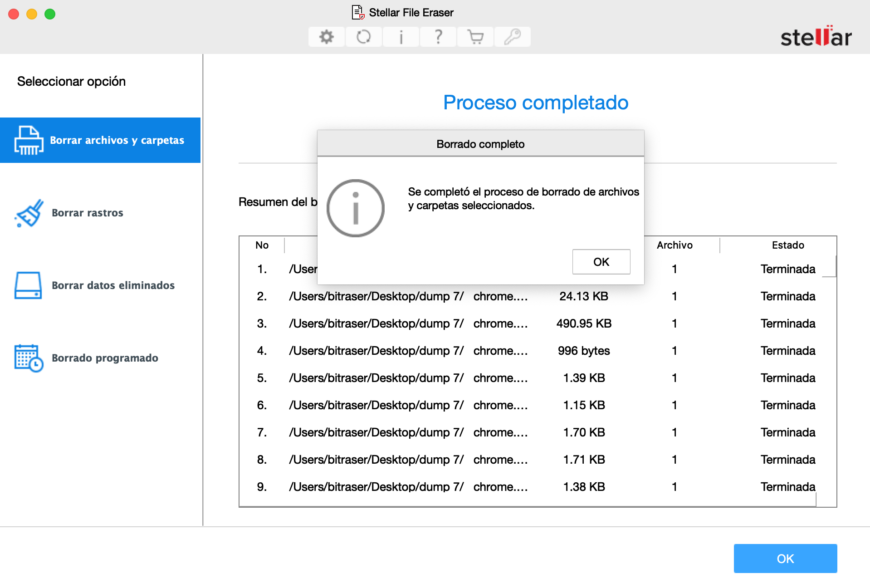
Task: Click the path cell in row 6
Action: click(376, 405)
